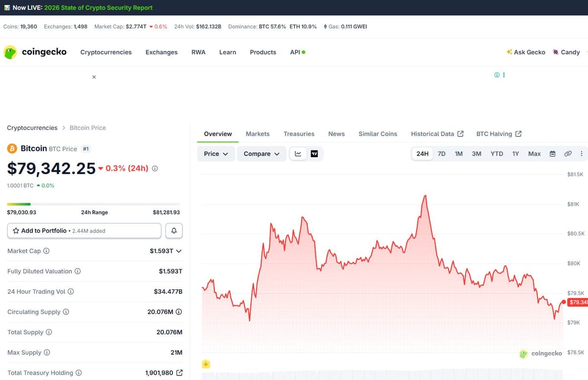Show Max Supply info tooltip
The height and width of the screenshot is (380, 588).
pos(47,353)
